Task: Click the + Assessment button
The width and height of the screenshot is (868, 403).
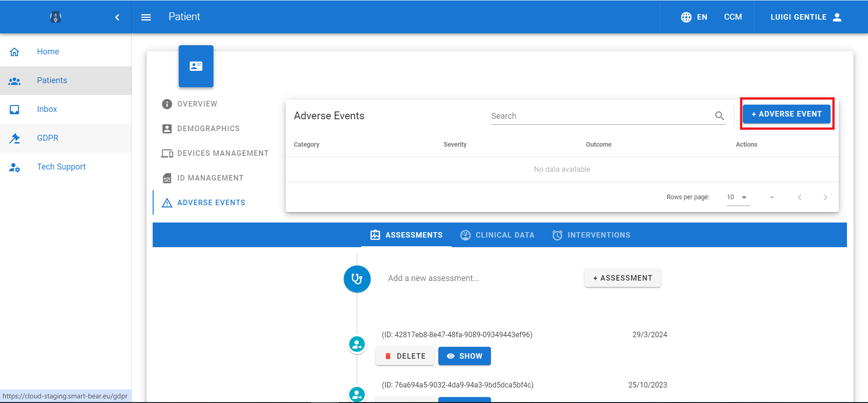Action: pos(623,278)
